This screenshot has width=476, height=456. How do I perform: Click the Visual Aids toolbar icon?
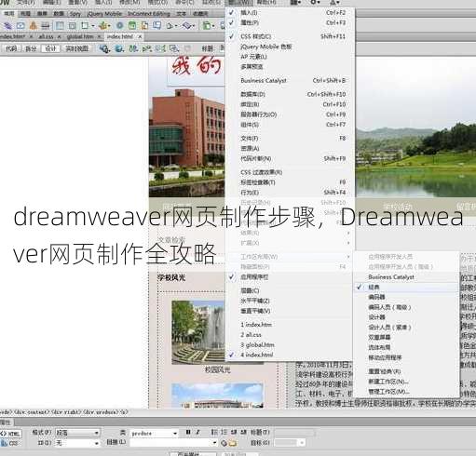[174, 48]
